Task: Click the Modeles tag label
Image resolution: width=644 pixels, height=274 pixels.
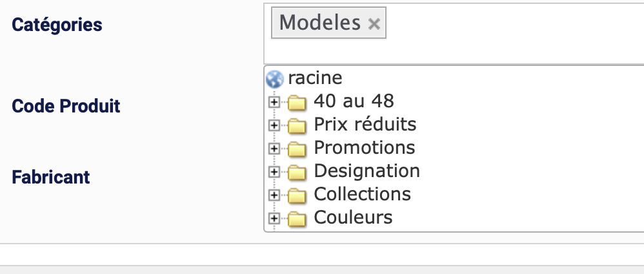Action: 320,23
